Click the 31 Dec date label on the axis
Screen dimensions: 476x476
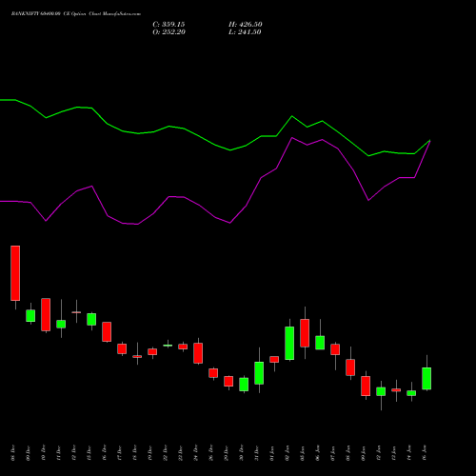pos(256,453)
